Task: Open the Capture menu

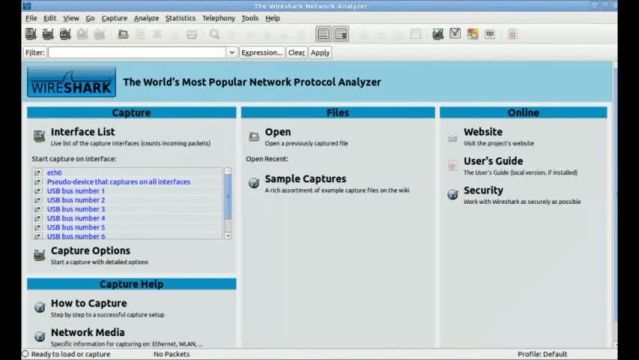Action: [115, 18]
